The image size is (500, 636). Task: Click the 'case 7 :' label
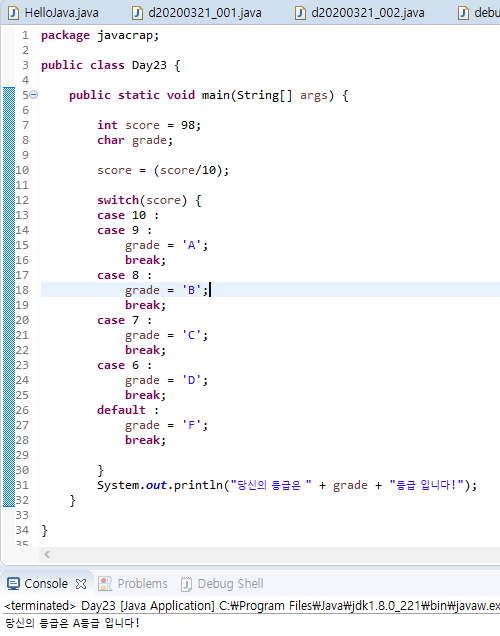coord(124,320)
